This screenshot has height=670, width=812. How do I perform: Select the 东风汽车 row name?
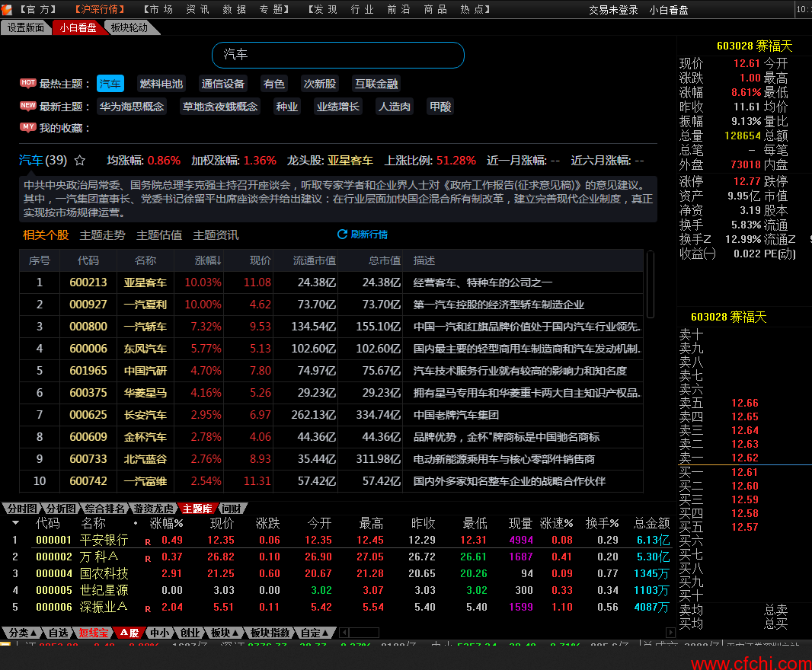145,349
